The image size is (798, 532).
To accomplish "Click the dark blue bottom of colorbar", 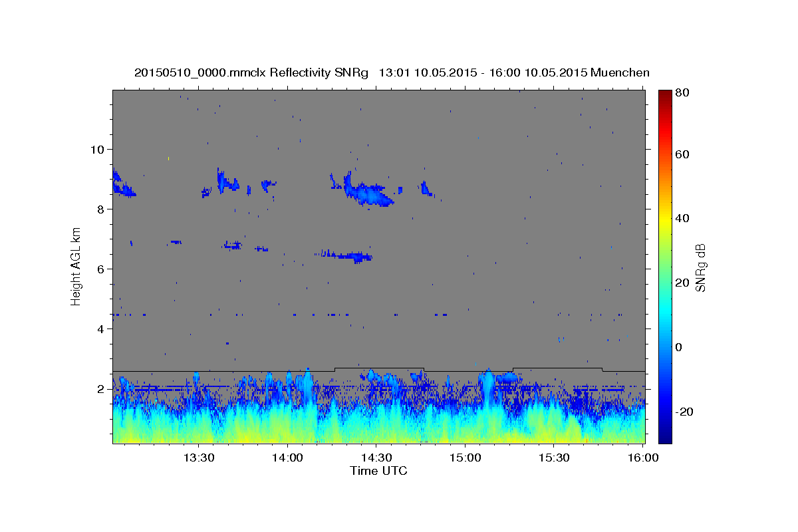I will click(665, 436).
